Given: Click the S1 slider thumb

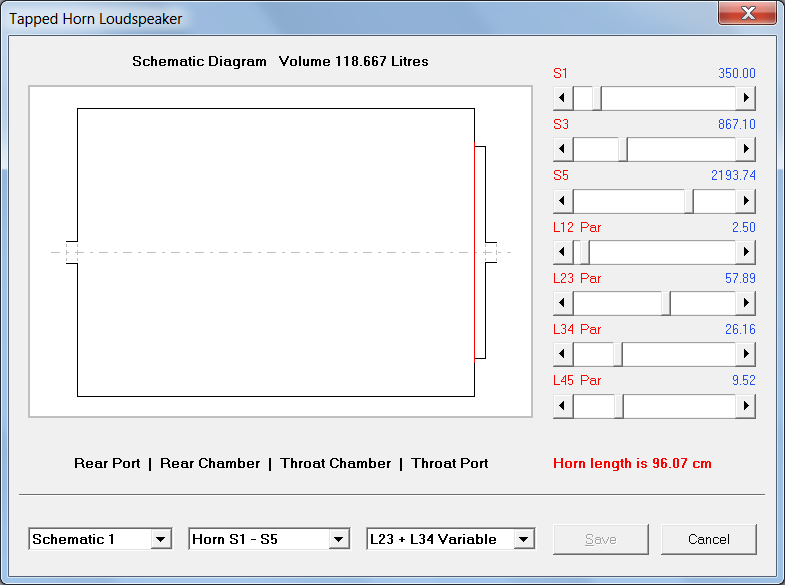Looking at the screenshot, I should 597,98.
